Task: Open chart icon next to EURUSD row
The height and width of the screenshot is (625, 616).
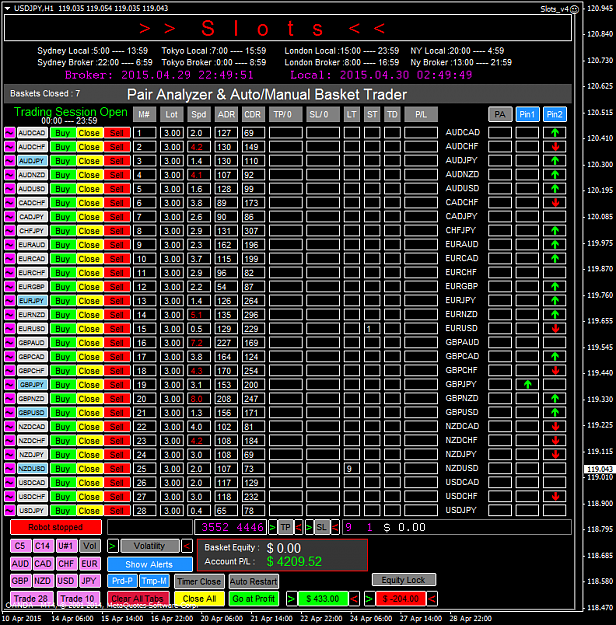Action: pyautogui.click(x=10, y=328)
